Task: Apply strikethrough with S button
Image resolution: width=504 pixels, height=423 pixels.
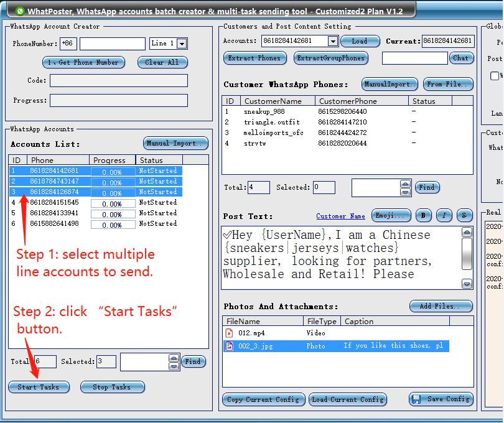Action: click(x=464, y=215)
